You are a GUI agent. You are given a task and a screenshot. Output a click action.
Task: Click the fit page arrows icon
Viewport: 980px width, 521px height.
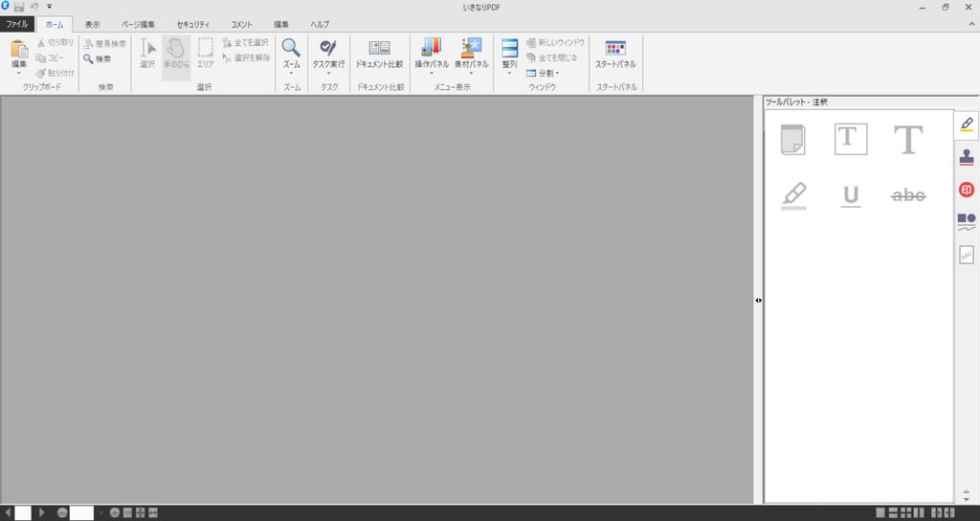coord(140,513)
